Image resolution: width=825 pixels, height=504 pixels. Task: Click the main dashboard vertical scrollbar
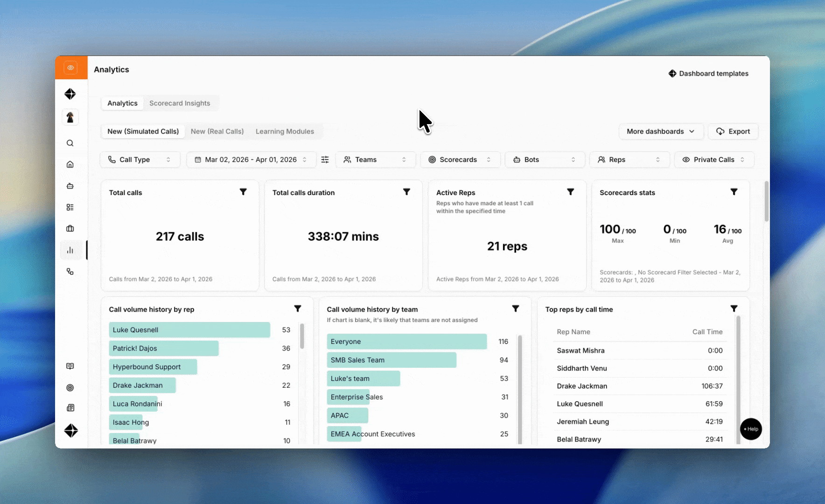tap(766, 202)
